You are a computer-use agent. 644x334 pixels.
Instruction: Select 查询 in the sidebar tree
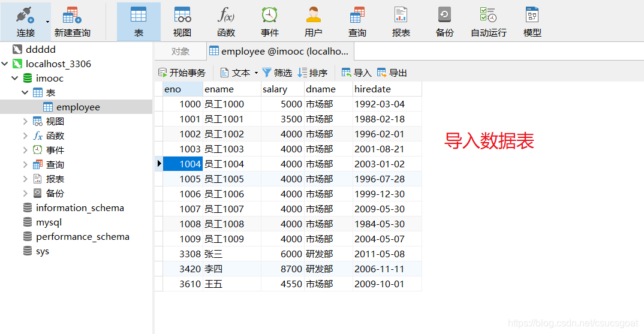tap(55, 165)
